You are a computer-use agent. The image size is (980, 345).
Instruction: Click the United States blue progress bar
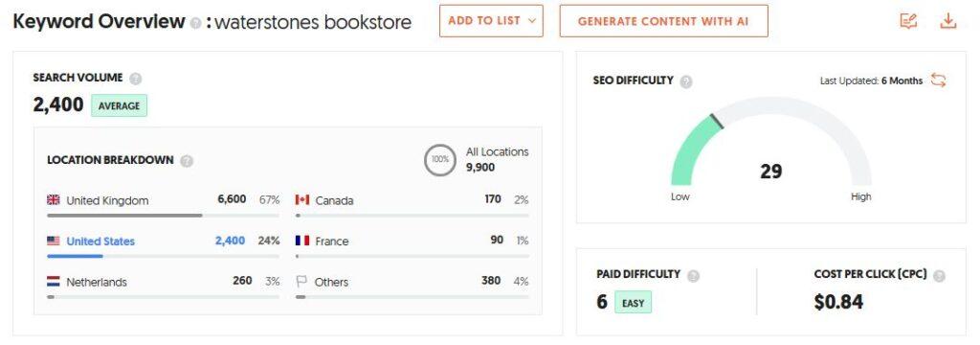75,256
